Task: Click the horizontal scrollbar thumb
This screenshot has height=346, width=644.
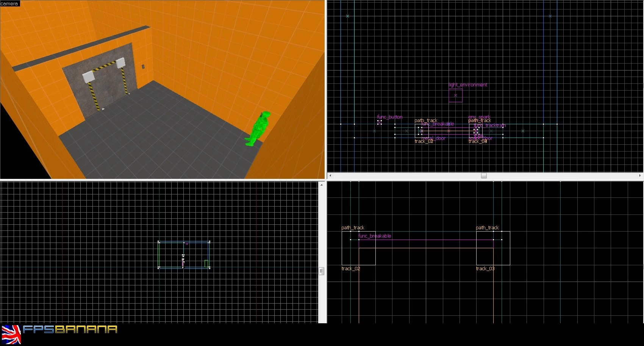Action: tap(484, 175)
